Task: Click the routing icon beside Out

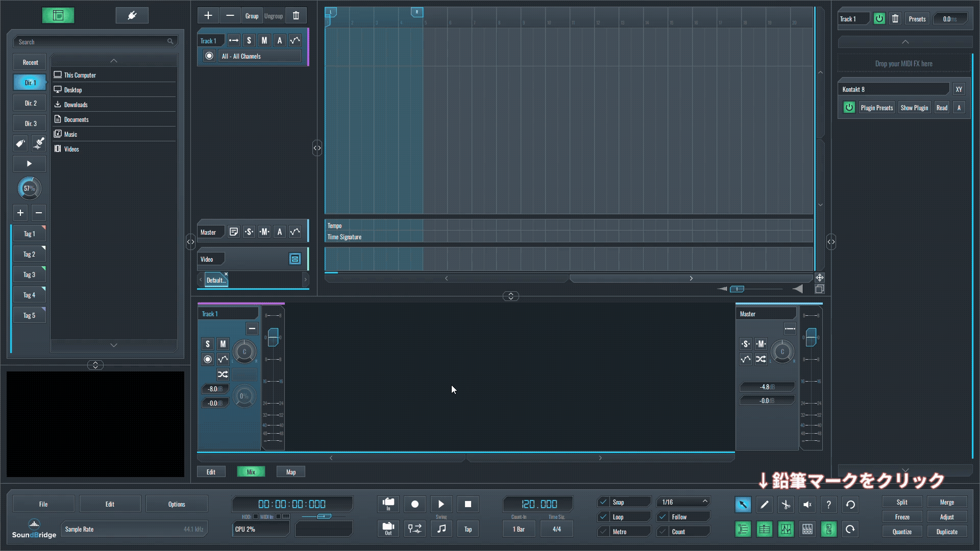Action: click(x=415, y=529)
